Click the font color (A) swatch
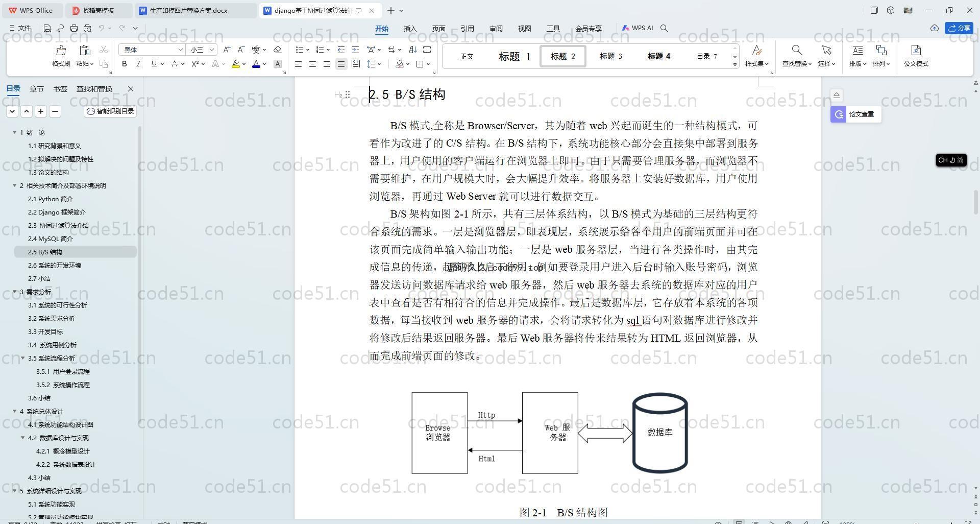Screen dimensions: 980x524 (x=256, y=64)
